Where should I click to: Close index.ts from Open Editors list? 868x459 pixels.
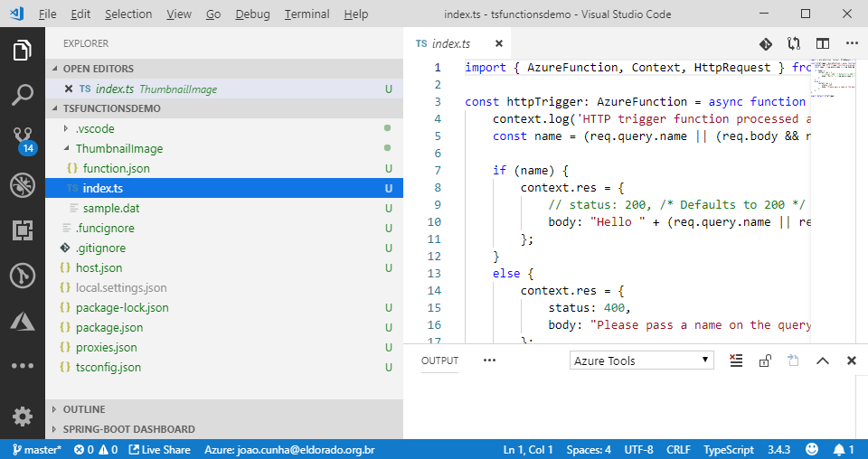tap(68, 89)
